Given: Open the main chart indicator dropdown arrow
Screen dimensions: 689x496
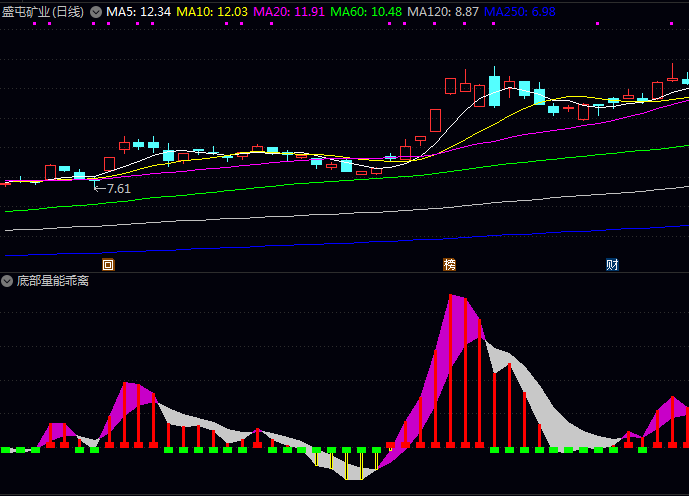Looking at the screenshot, I should pos(96,12).
